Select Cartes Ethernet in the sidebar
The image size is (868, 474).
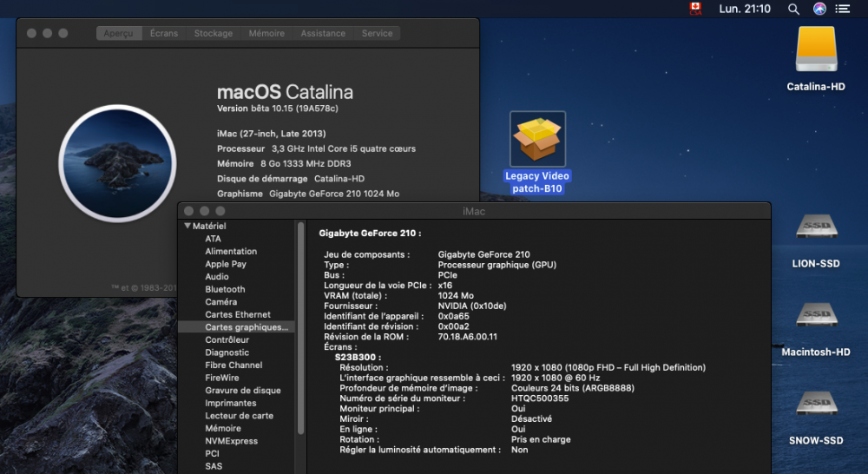[238, 314]
